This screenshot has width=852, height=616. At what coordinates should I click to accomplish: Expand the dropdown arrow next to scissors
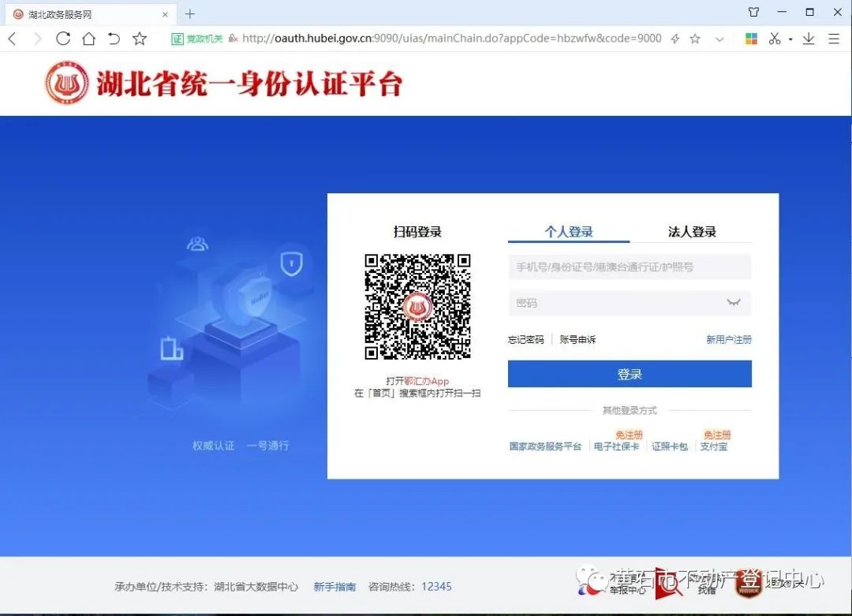pos(790,39)
